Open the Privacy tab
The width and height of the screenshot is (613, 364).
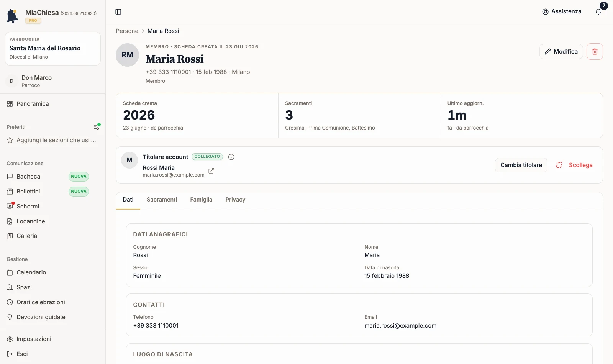[x=235, y=200]
